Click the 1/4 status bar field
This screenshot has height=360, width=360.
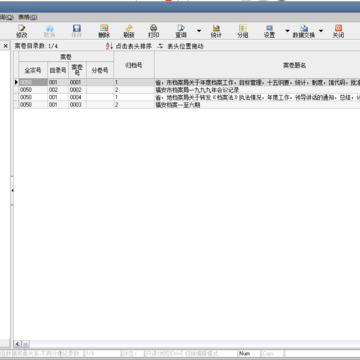pos(102,353)
